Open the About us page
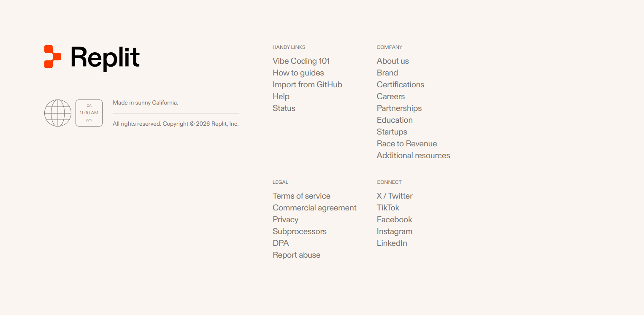Screen dimensions: 644x315 pos(393,61)
